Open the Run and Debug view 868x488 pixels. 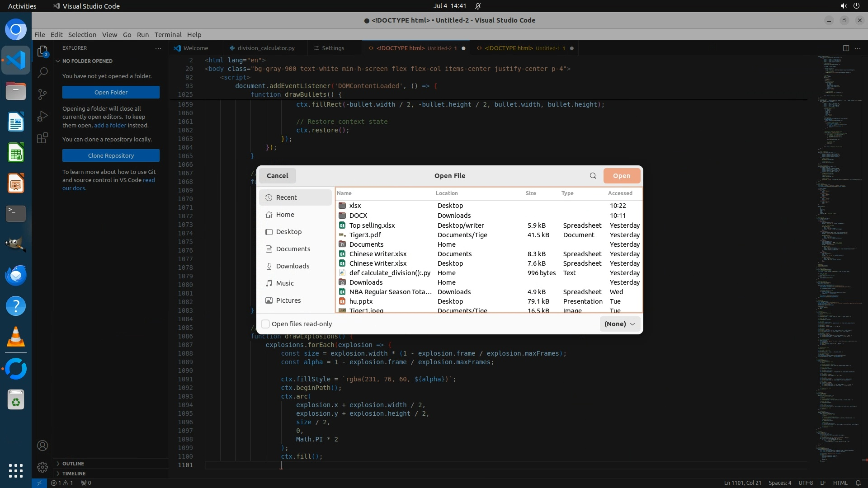tap(42, 116)
